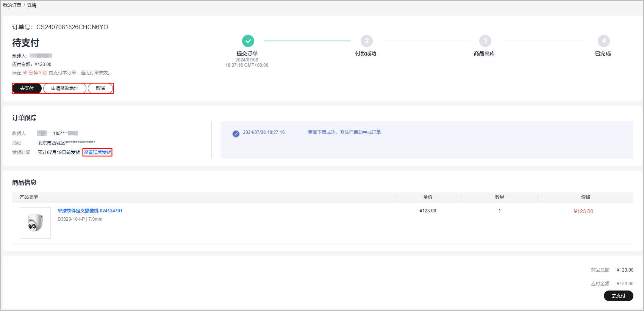Click the 详情 breadcrumb item

32,5
